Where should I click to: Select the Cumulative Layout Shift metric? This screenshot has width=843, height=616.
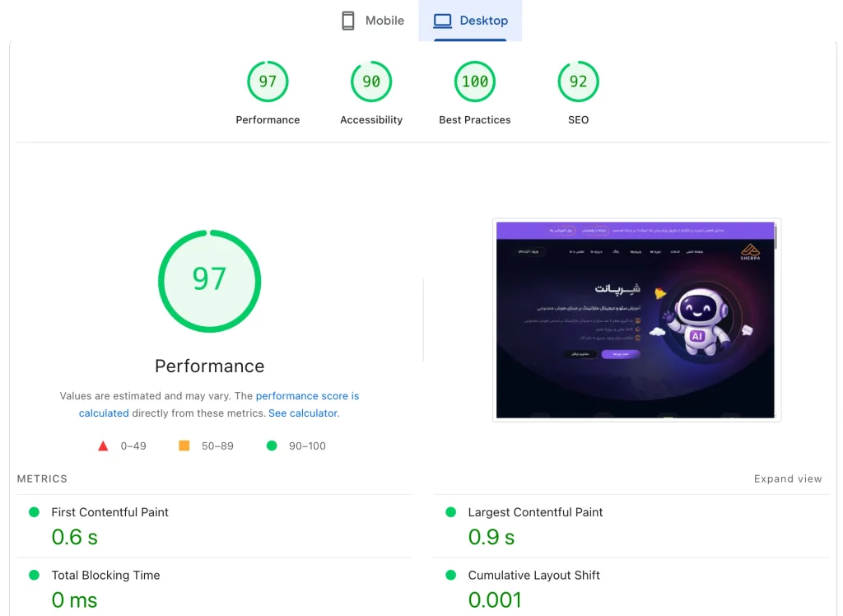pyautogui.click(x=631, y=587)
